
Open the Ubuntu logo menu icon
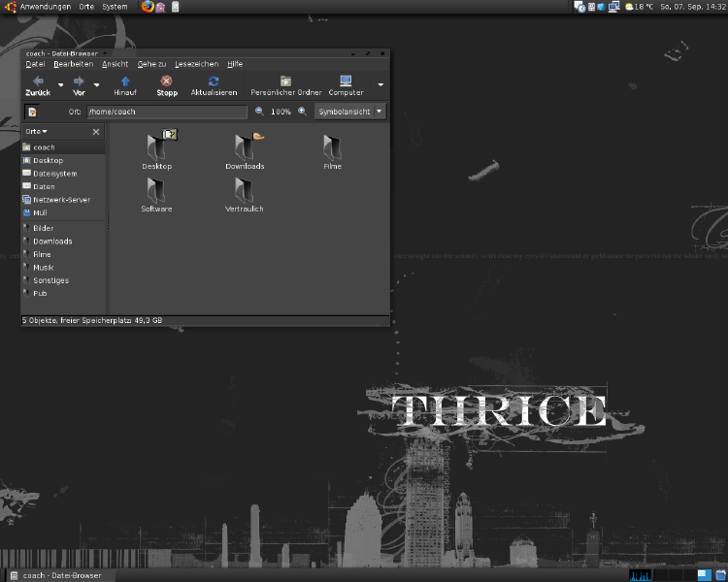[x=11, y=7]
